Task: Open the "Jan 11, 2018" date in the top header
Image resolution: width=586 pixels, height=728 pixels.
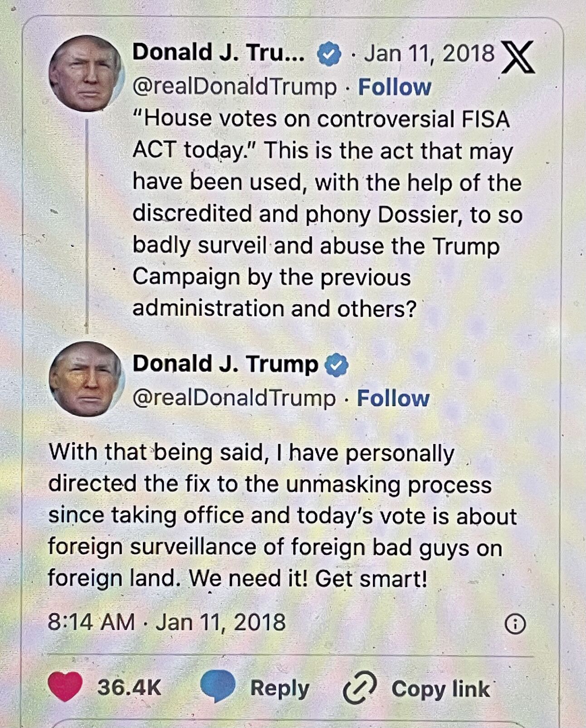Action: pyautogui.click(x=429, y=54)
